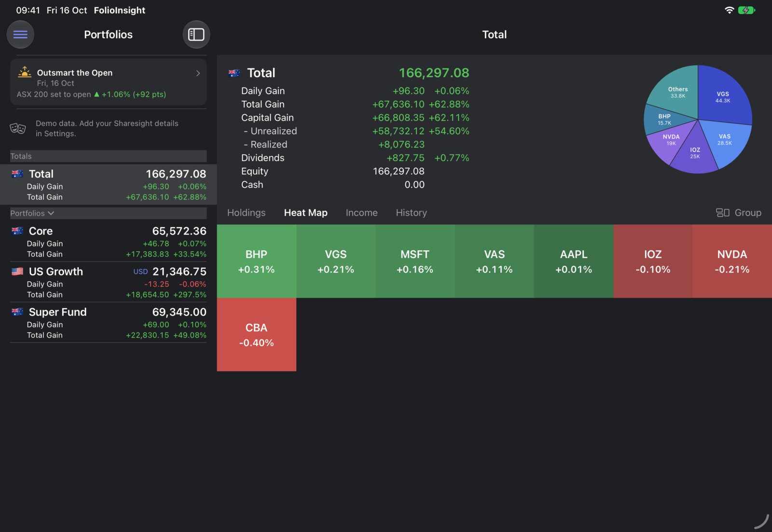This screenshot has width=772, height=532.
Task: Tap the sunrise icon on Outsmart the Open
Action: coord(25,72)
